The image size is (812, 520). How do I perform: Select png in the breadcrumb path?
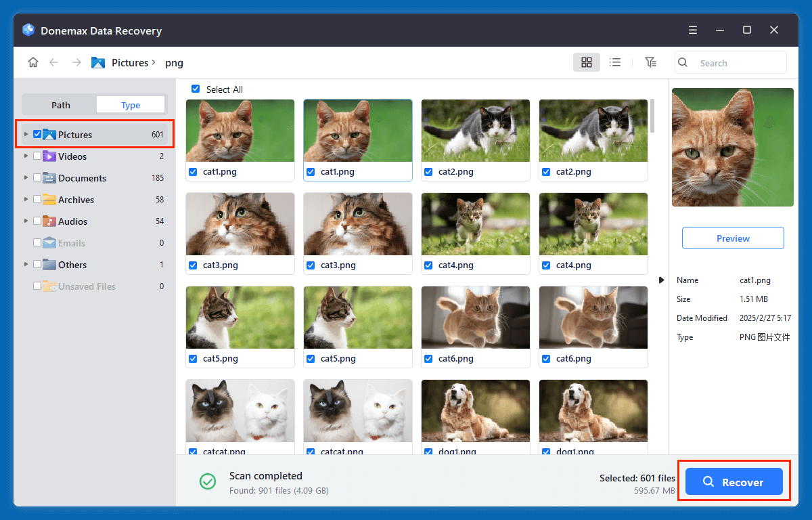(174, 62)
